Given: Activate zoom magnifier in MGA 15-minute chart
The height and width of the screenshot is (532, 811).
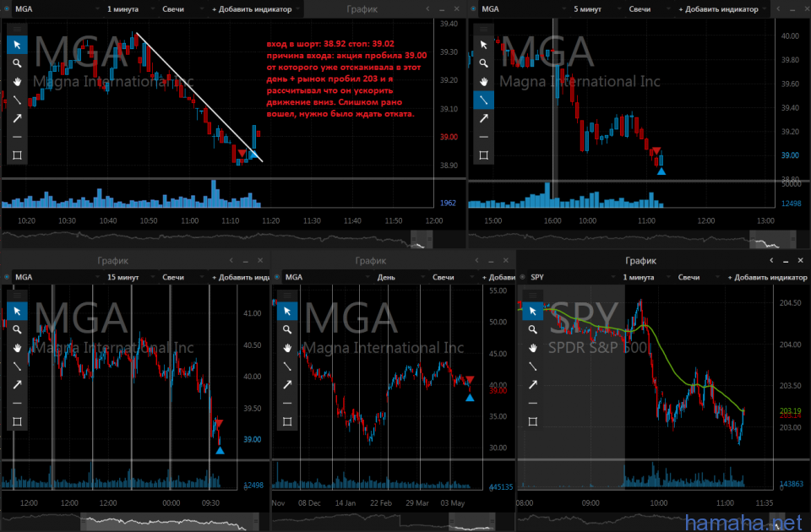Looking at the screenshot, I should tap(17, 329).
